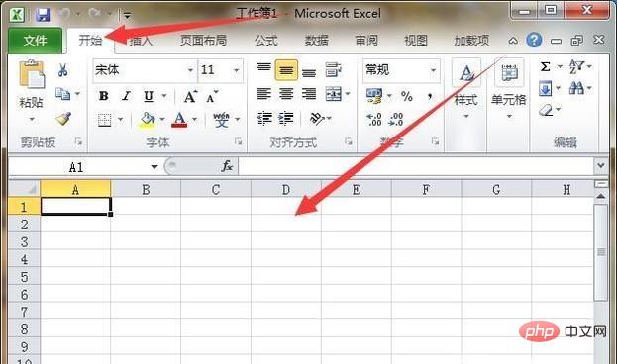The width and height of the screenshot is (617, 364).
Task: Click the Wrap Text icon
Action: [334, 70]
